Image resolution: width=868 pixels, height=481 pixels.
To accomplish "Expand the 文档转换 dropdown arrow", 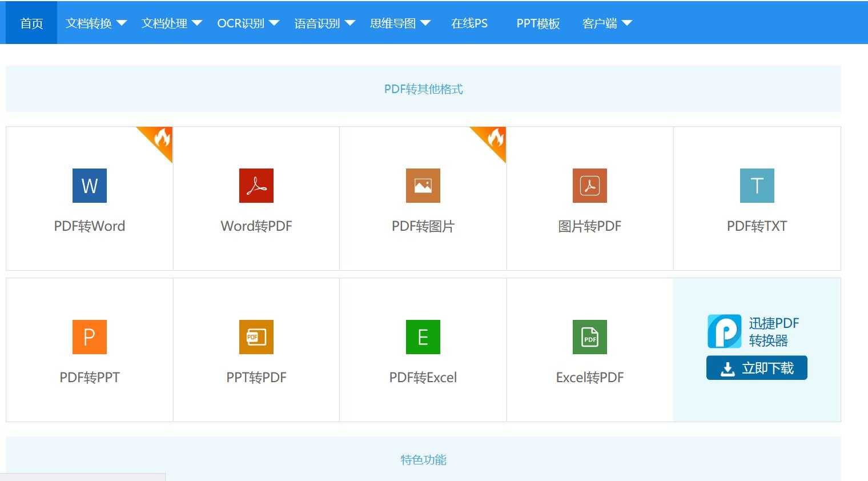I will (121, 23).
